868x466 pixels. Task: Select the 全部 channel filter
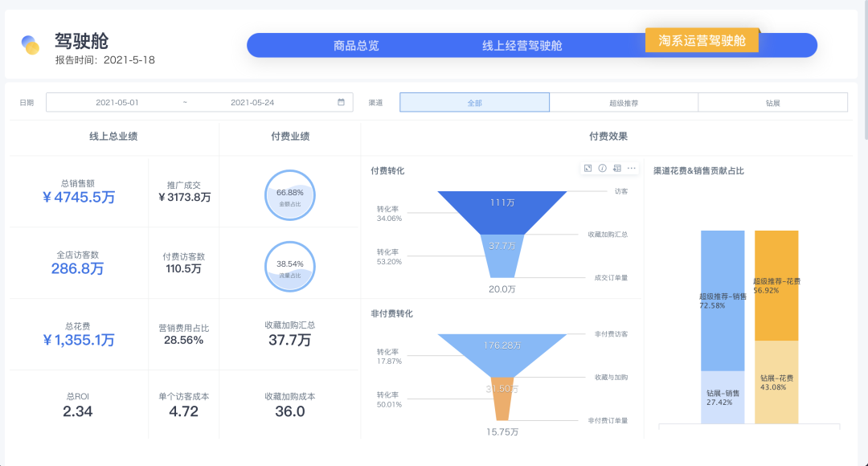coord(474,102)
